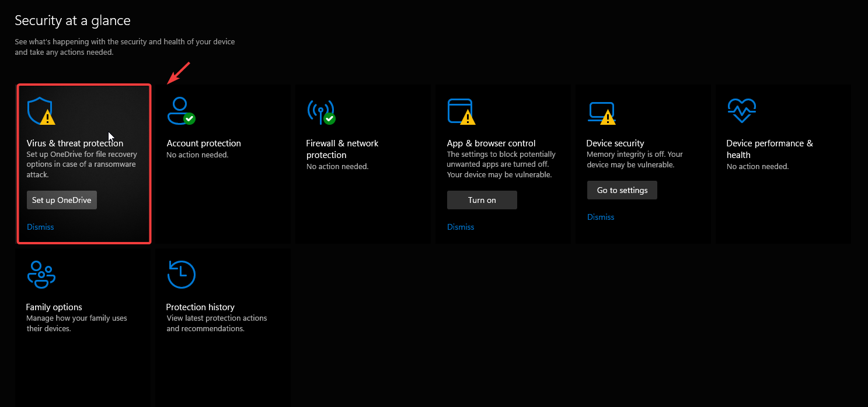The height and width of the screenshot is (407, 868).
Task: Click the Firewall & network protection antenna icon
Action: (320, 111)
